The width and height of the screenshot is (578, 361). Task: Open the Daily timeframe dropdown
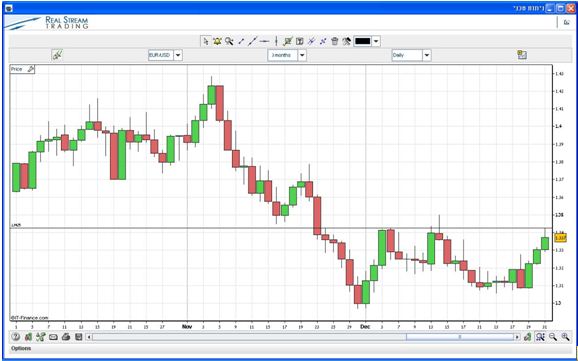coord(427,55)
